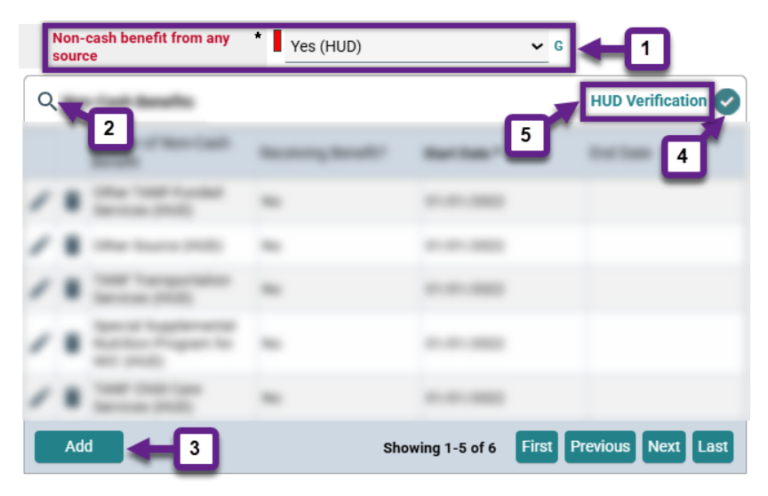Edit the TANF Transportation Services row
The height and width of the screenshot is (496, 768).
[x=39, y=289]
